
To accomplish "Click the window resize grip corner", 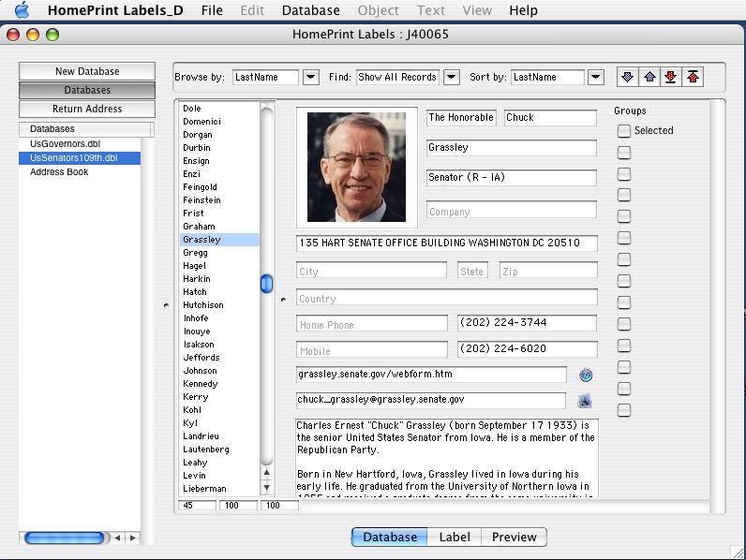I will pyautogui.click(x=738, y=552).
